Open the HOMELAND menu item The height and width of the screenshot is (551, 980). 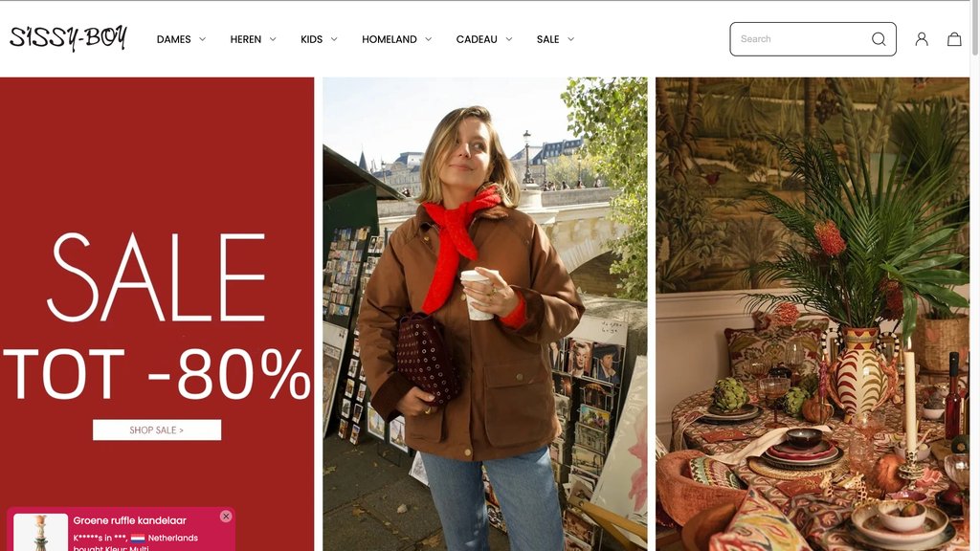(x=390, y=38)
